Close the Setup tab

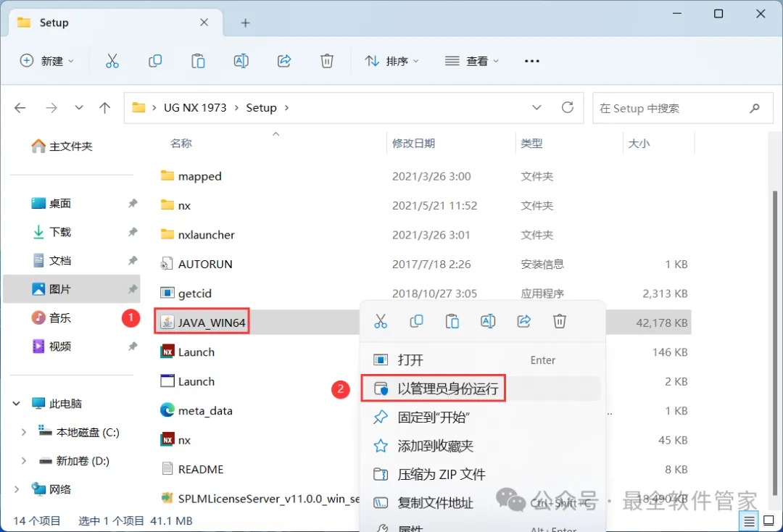pyautogui.click(x=204, y=22)
